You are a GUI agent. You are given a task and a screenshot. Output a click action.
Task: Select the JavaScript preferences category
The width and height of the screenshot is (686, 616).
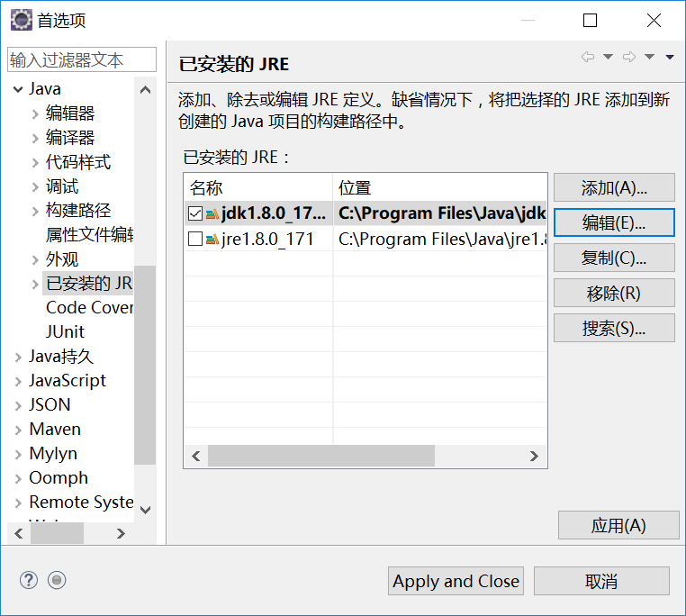click(68, 380)
